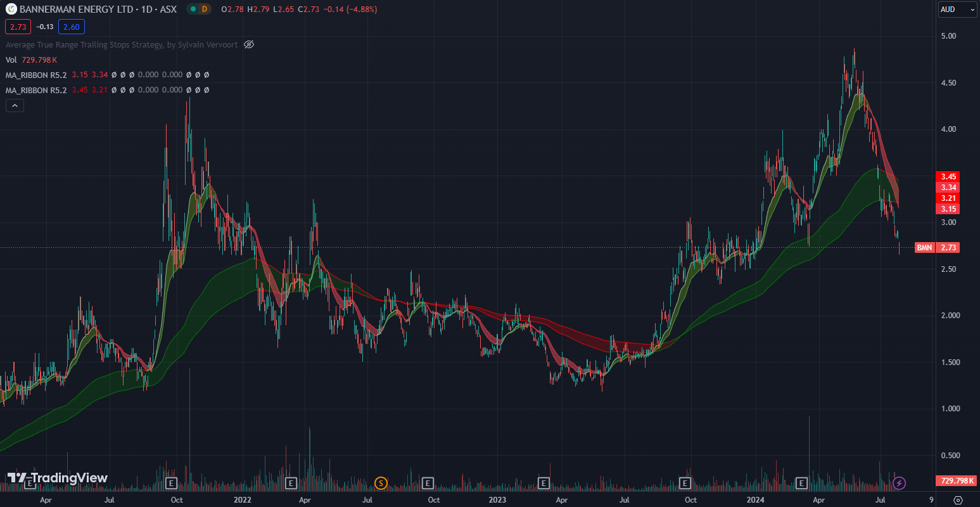Toggle the orange D data mode badge
This screenshot has width=980, height=507.
click(205, 9)
